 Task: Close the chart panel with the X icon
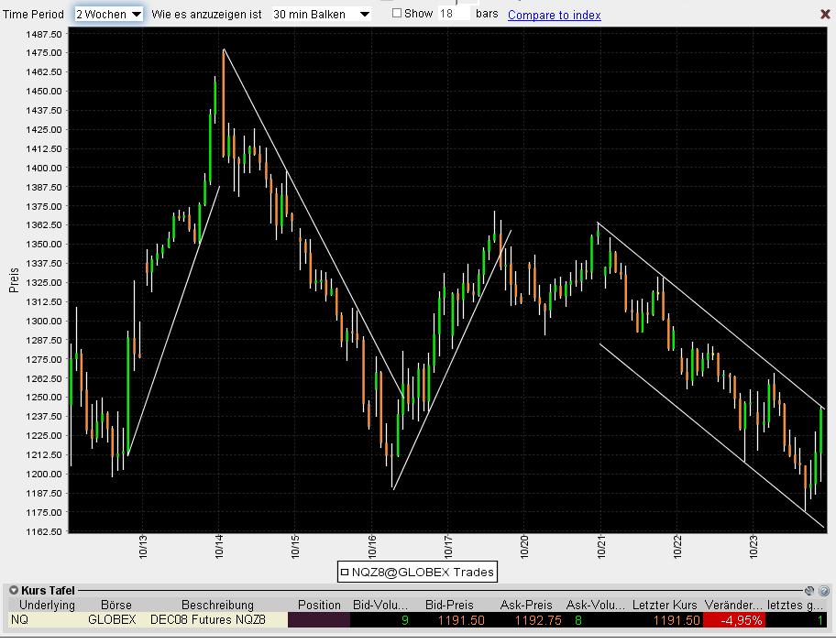click(825, 15)
